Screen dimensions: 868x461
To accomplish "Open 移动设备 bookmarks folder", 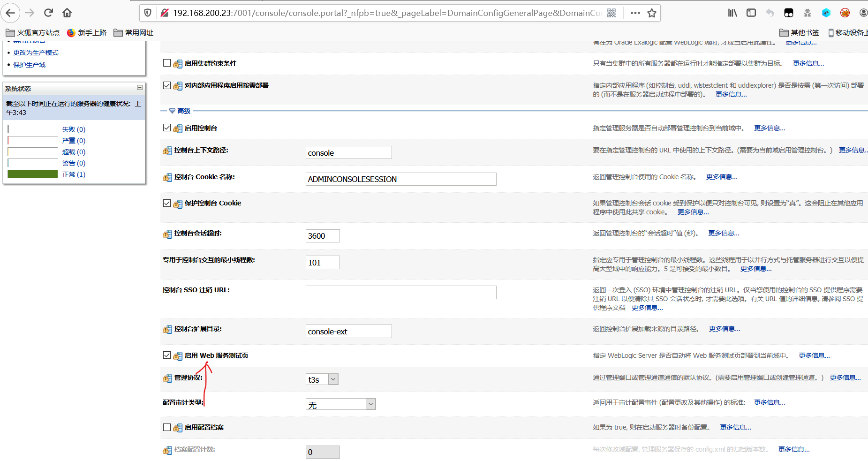I will coord(848,32).
